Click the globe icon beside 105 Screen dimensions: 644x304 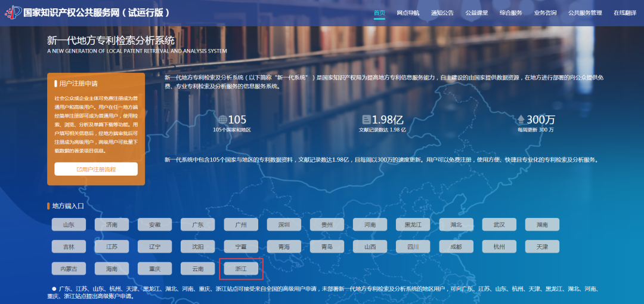click(x=222, y=119)
